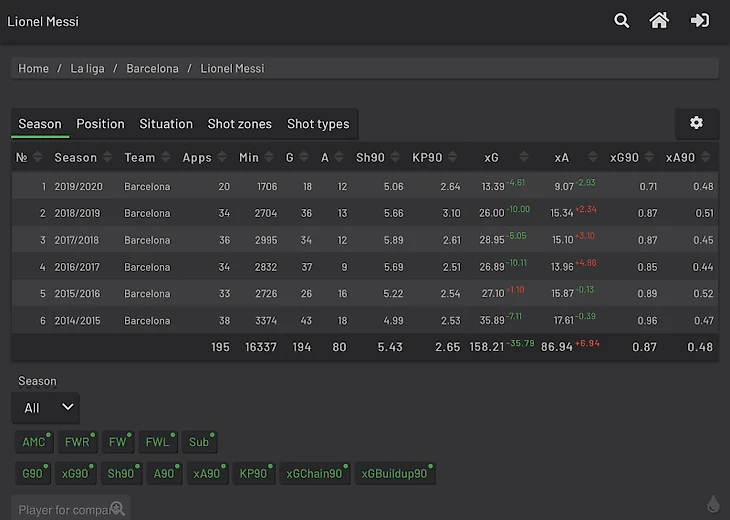Click the search magnifier icon

[x=622, y=21]
